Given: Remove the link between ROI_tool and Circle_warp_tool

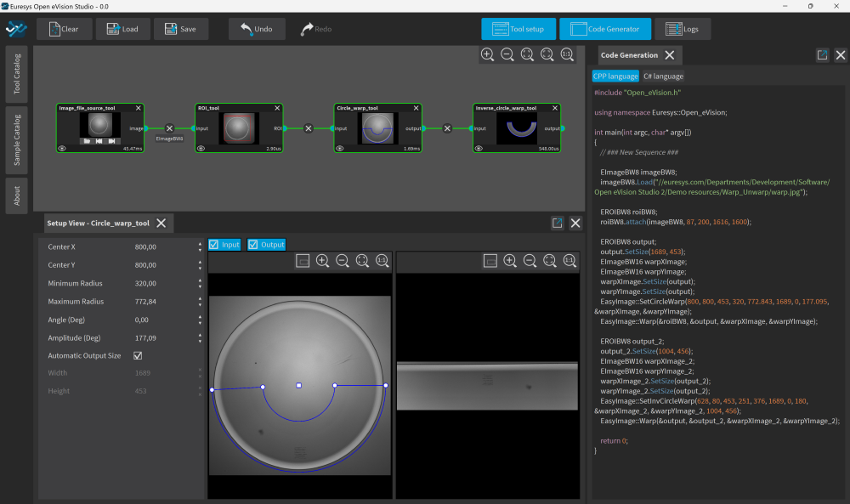Looking at the screenshot, I should [309, 128].
